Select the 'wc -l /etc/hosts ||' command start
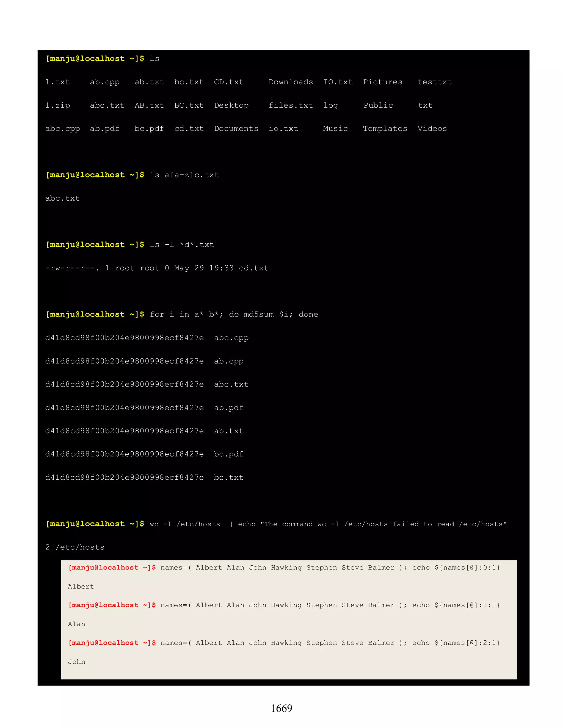Viewport: 563px width, 728px height. click(x=191, y=524)
